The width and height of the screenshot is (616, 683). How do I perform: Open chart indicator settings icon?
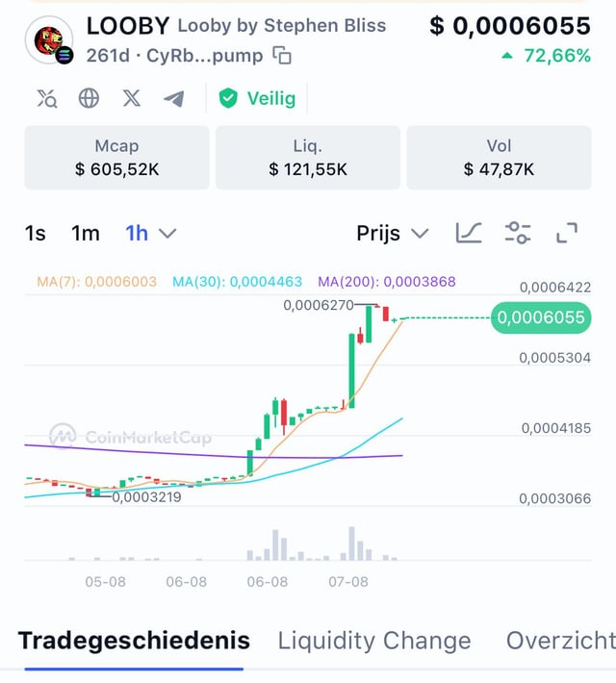(518, 233)
